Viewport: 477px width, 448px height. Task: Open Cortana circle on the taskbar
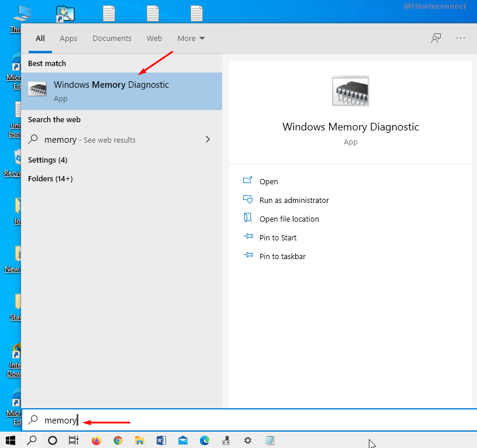pyautogui.click(x=53, y=440)
